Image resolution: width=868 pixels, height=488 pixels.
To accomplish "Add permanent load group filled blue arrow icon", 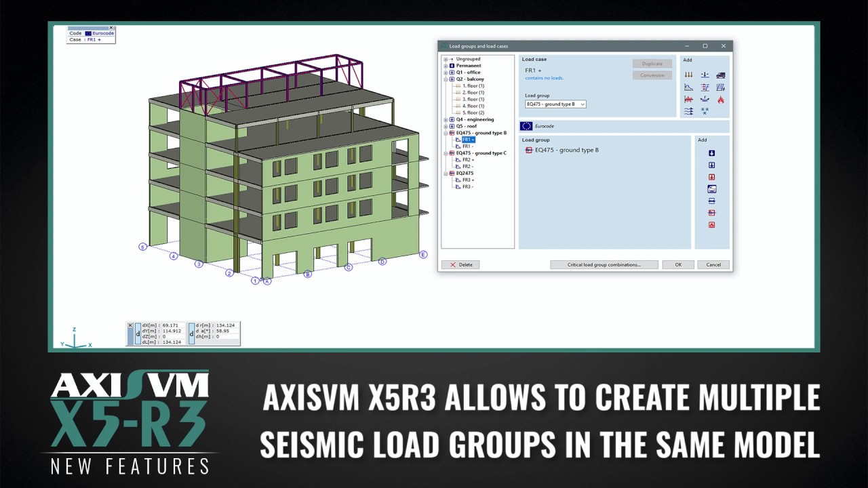I will (711, 153).
